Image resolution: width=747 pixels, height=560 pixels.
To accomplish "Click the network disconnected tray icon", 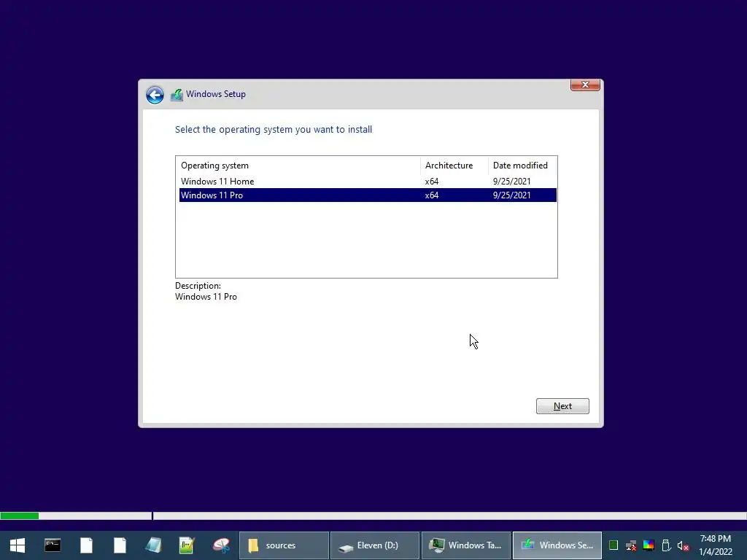I will point(631,545).
